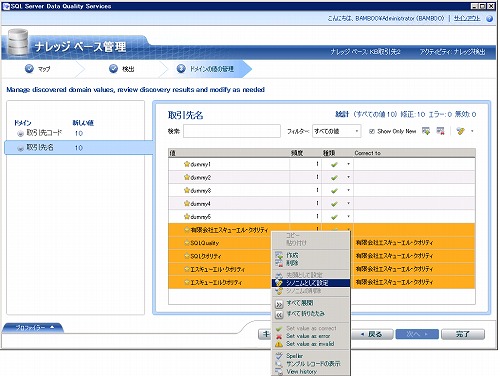Click the star icon beside dummy3
The image size is (500, 376).
tap(187, 190)
